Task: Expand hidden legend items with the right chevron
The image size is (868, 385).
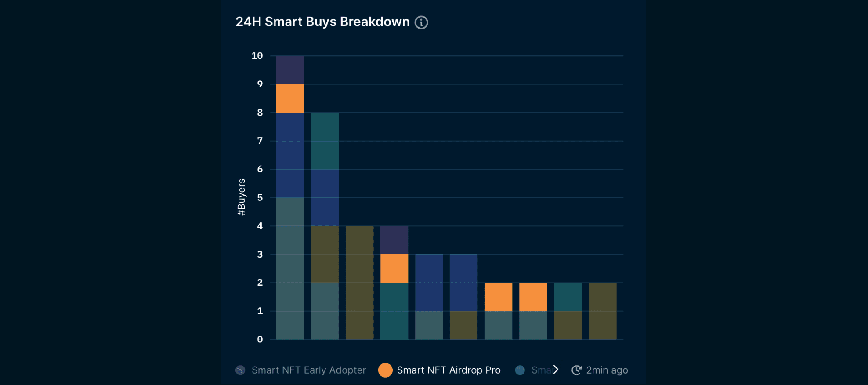Action: [x=556, y=370]
